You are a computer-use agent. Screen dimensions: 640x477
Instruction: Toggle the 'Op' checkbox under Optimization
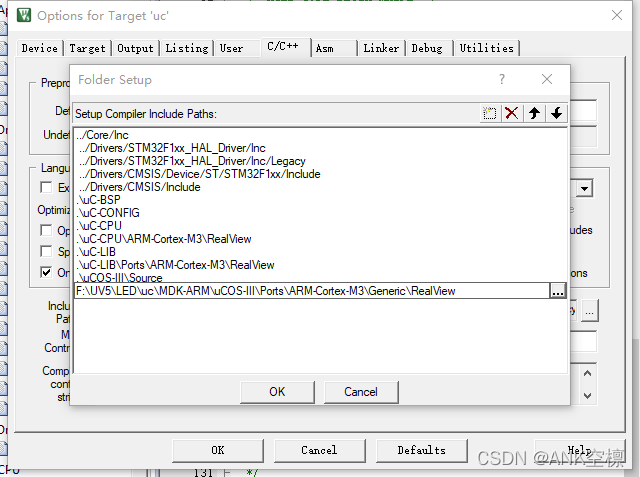(46, 230)
